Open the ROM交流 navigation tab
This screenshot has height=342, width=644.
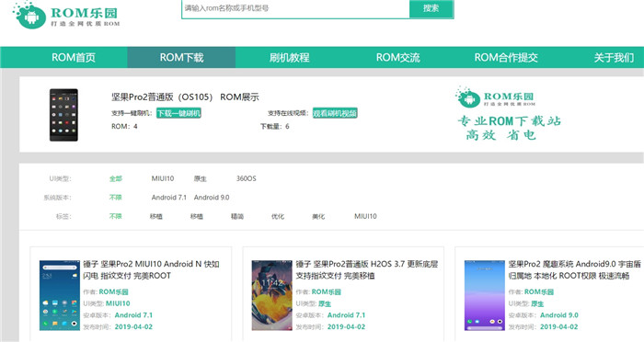[x=397, y=58]
